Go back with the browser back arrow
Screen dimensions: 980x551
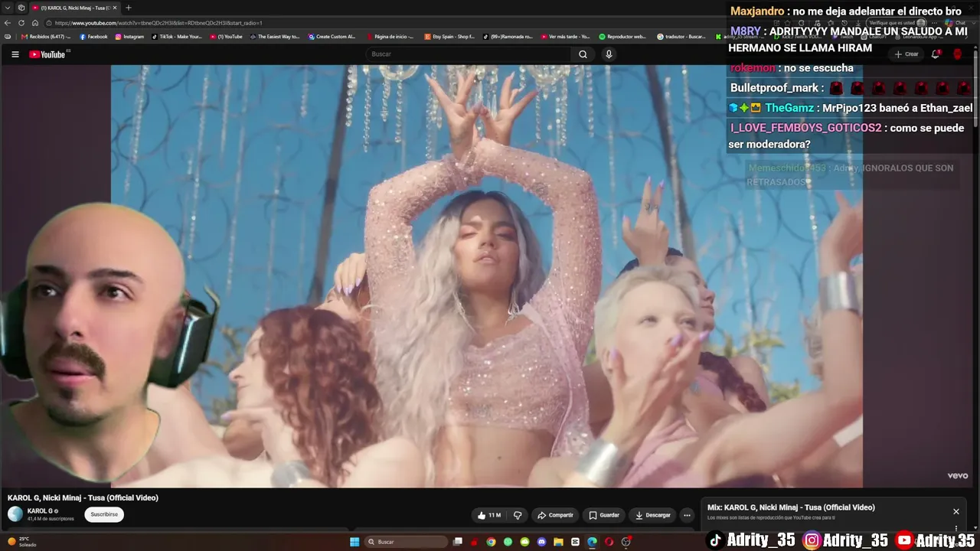8,23
